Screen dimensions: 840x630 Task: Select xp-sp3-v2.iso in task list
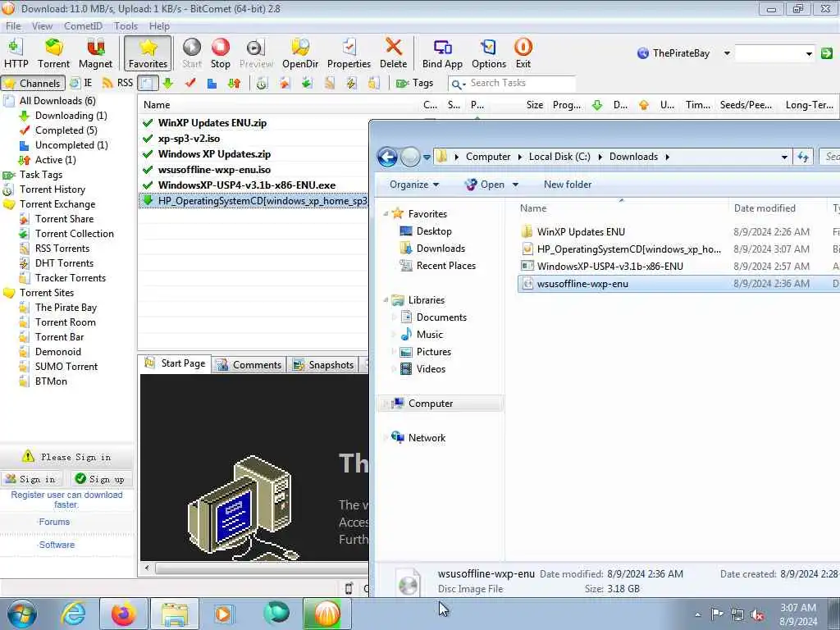click(x=189, y=138)
